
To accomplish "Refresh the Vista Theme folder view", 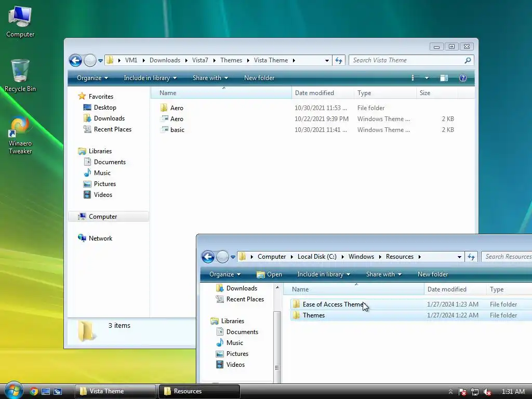I will click(339, 60).
